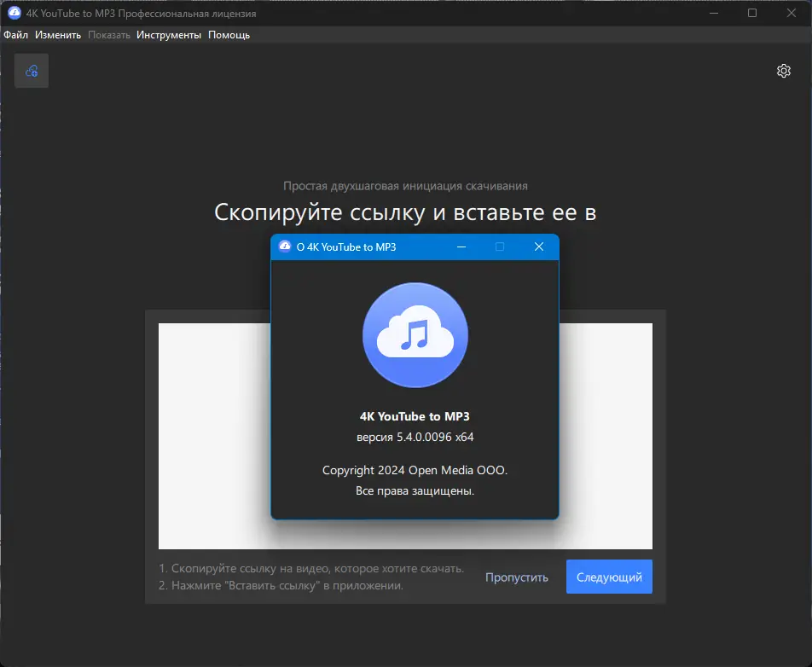The image size is (812, 667).
Task: Click step 1 Скопируйте ссылку на видео text
Action: click(311, 569)
